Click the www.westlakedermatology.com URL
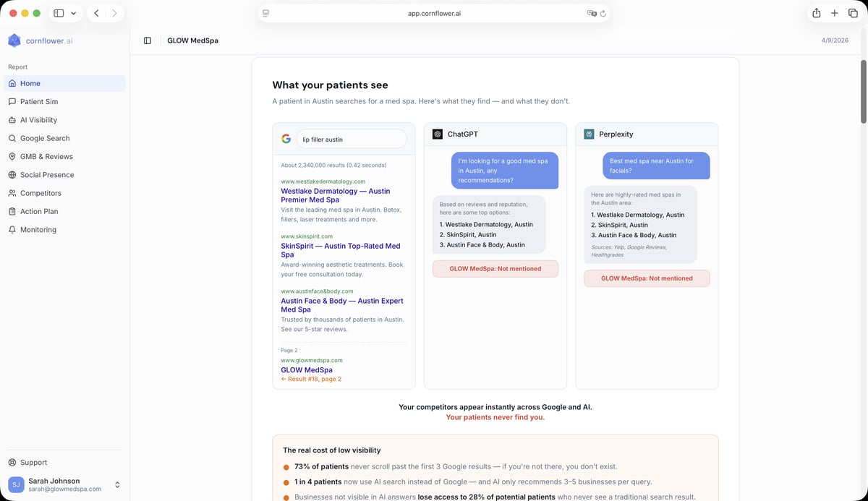868x501 pixels. (x=323, y=181)
